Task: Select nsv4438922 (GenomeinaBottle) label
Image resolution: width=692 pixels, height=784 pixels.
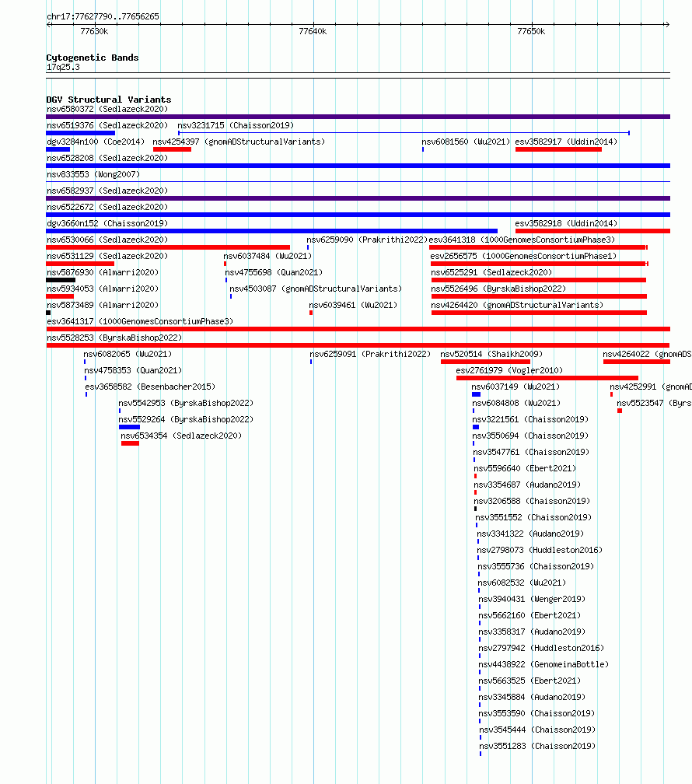Action: coord(543,664)
